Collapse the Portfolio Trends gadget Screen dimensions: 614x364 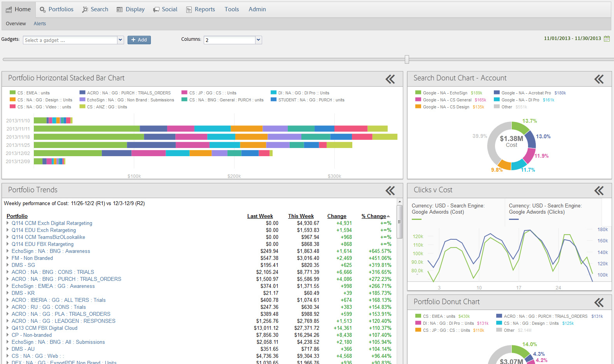pyautogui.click(x=390, y=191)
